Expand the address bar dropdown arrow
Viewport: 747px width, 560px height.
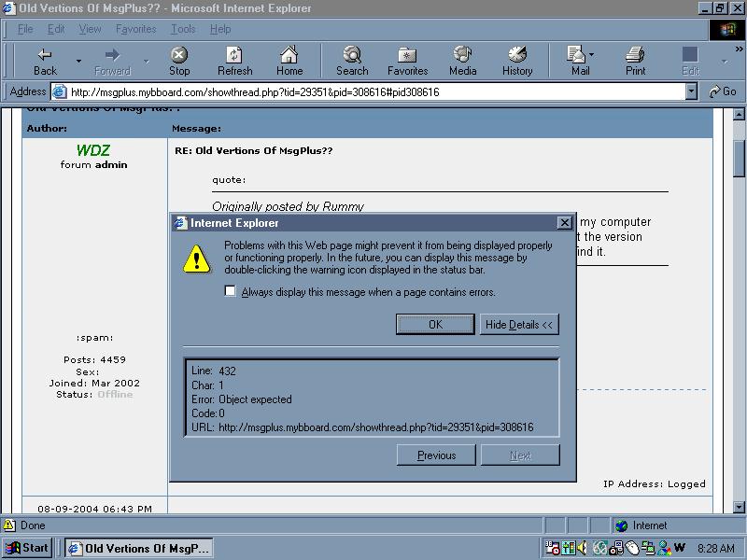coord(691,91)
